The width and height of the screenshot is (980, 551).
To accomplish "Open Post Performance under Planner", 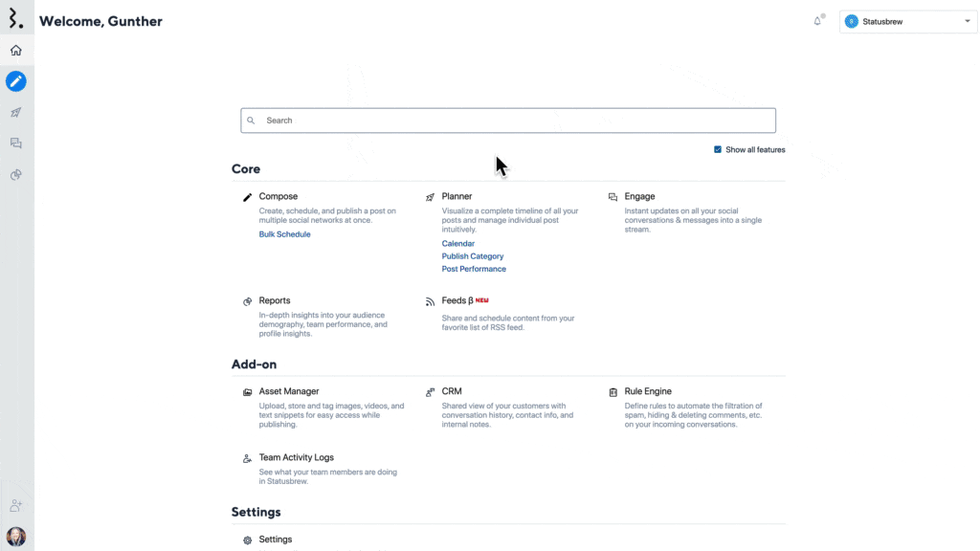I will (x=474, y=269).
